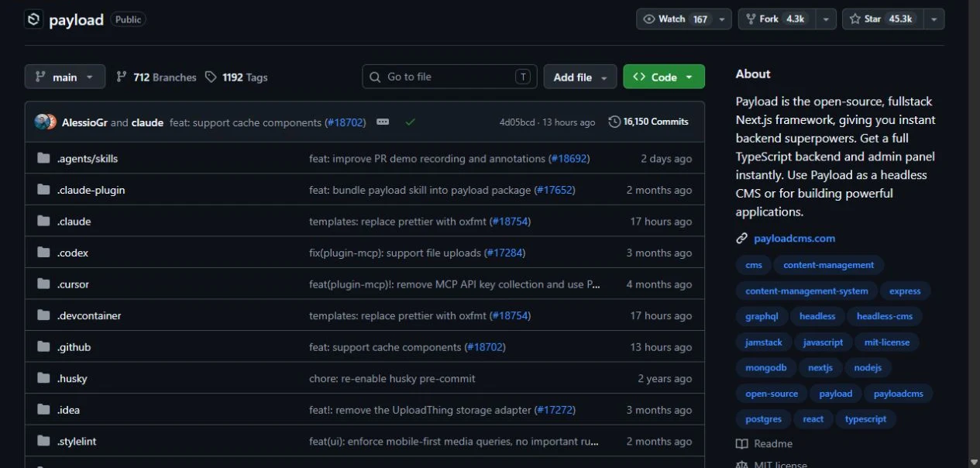Click the branch icon beside 712 Branches
The image size is (980, 468).
[122, 77]
